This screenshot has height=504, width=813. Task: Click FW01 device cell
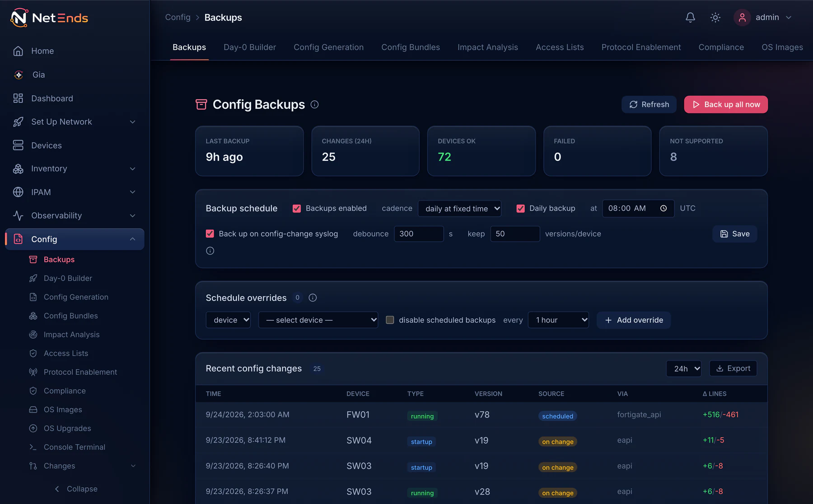pyautogui.click(x=358, y=415)
